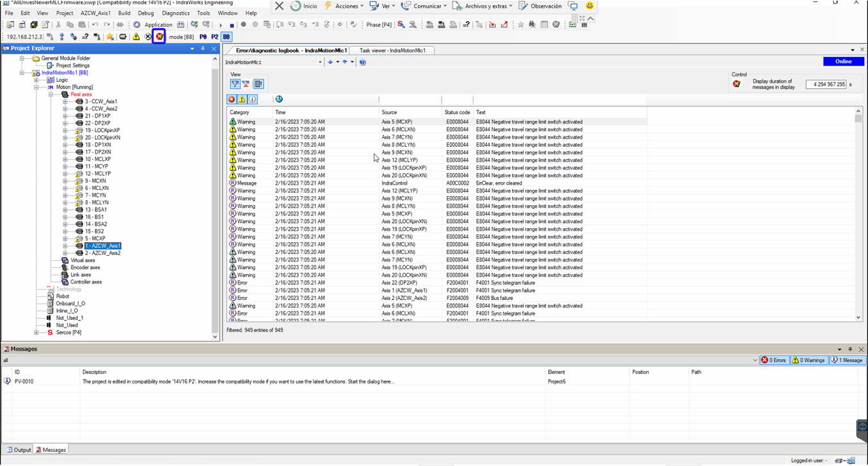Click the S icon right of Phase [P4]
This screenshot has height=466, width=868.
click(x=401, y=25)
